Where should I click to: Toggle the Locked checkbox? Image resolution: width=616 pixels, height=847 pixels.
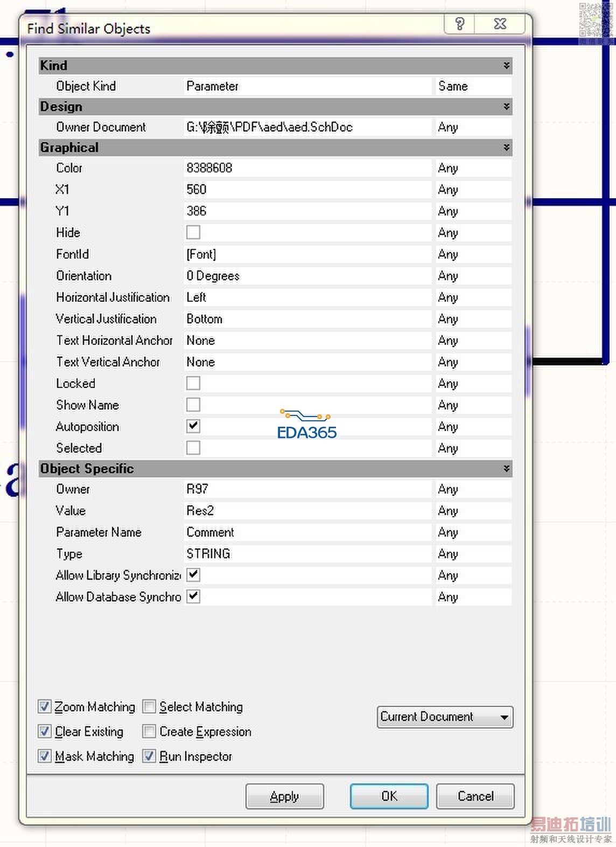coord(193,383)
